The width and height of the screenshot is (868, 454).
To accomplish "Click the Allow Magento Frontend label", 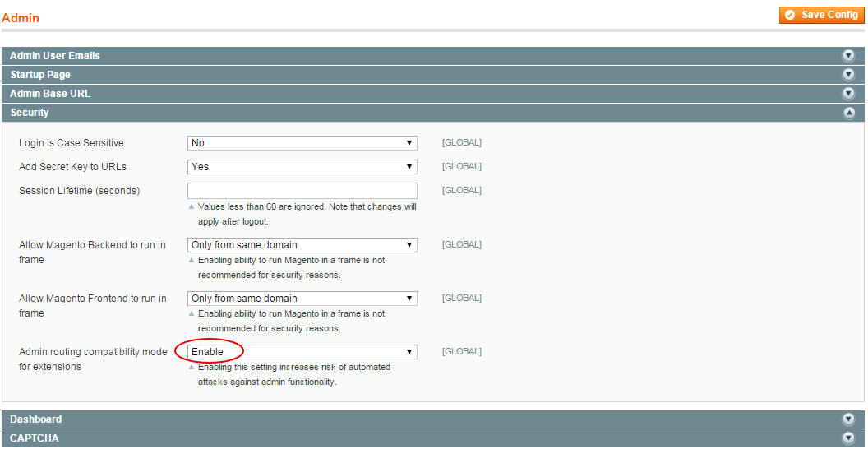I will 92,306.
